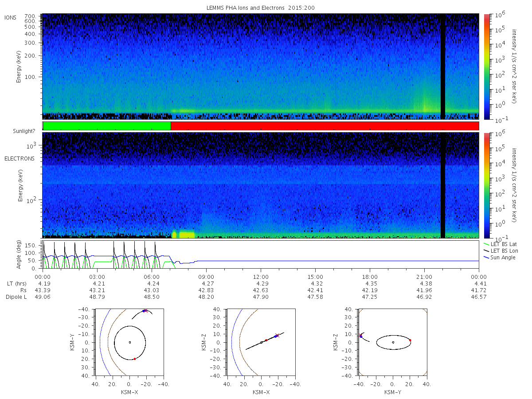
Task: Click the red sunlight bar segment
Action: pos(325,126)
